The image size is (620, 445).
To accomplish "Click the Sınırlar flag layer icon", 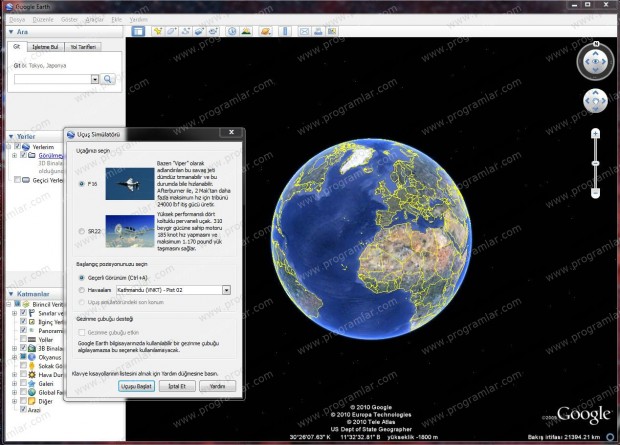I will coord(32,313).
